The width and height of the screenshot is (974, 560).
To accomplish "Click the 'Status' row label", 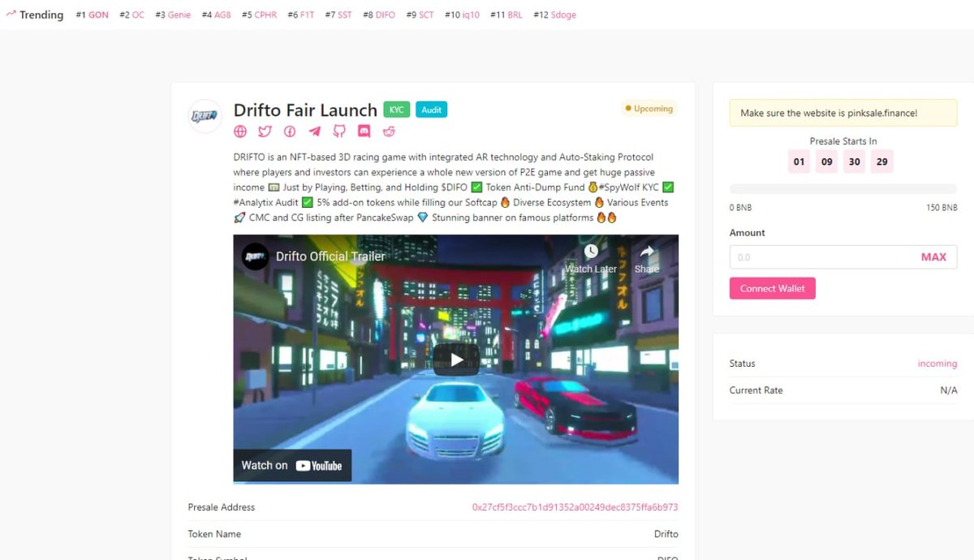I will [x=743, y=364].
